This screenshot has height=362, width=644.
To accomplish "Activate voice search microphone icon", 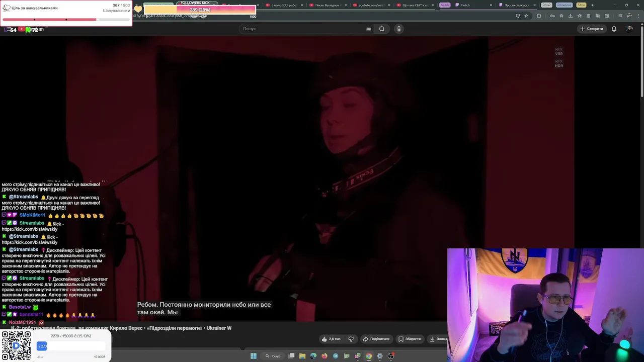I will (399, 29).
